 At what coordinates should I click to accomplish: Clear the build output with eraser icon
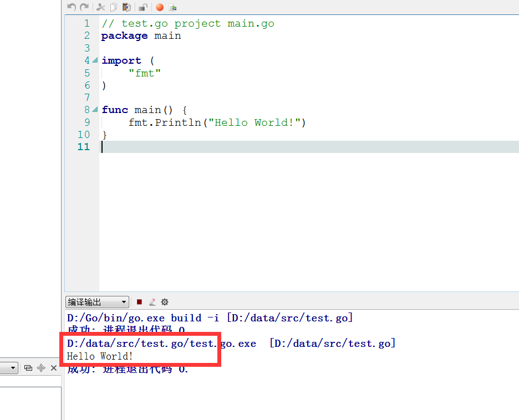(152, 302)
